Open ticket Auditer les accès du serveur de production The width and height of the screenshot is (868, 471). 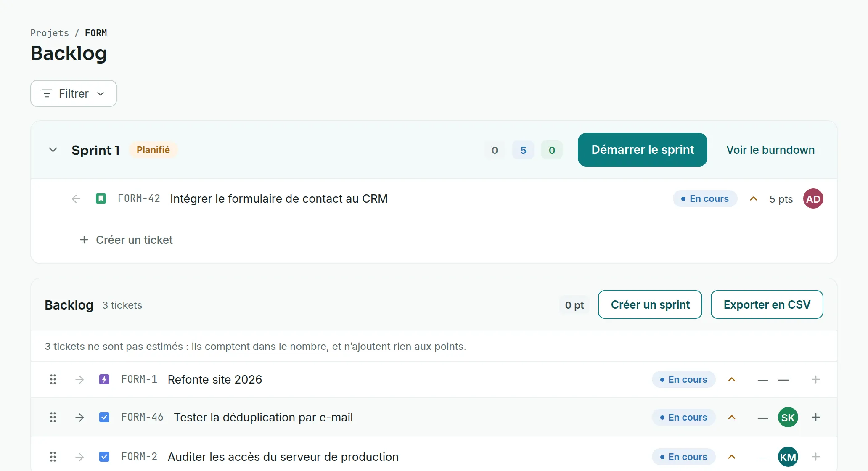point(283,457)
